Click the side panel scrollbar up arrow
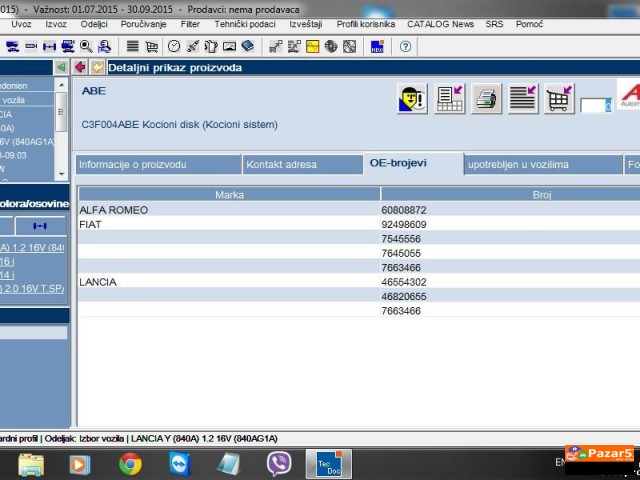This screenshot has width=640, height=480. 61,85
